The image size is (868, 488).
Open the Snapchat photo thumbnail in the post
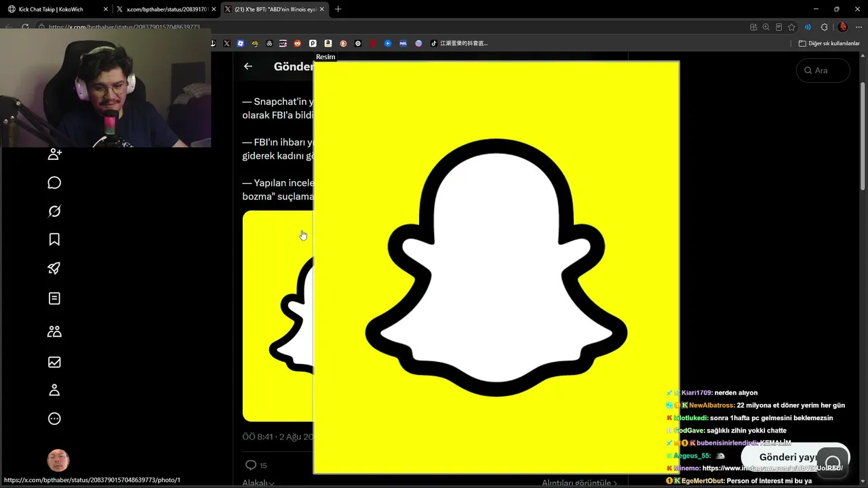pos(278,316)
